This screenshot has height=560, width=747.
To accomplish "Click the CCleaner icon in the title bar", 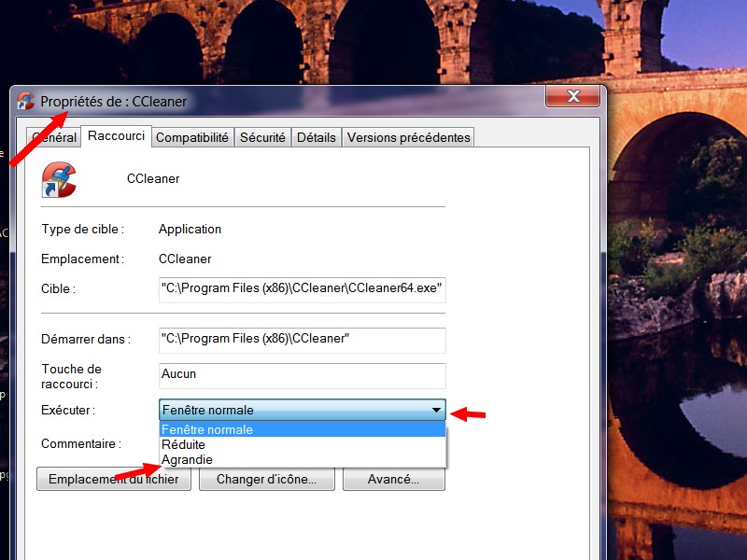I will 26,101.
